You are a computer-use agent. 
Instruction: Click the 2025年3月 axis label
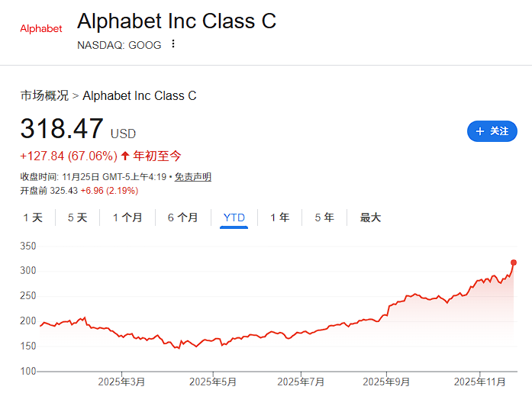[121, 381]
